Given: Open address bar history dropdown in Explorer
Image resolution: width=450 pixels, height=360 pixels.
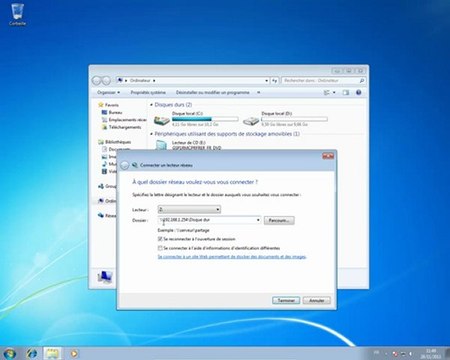Looking at the screenshot, I should click(266, 81).
